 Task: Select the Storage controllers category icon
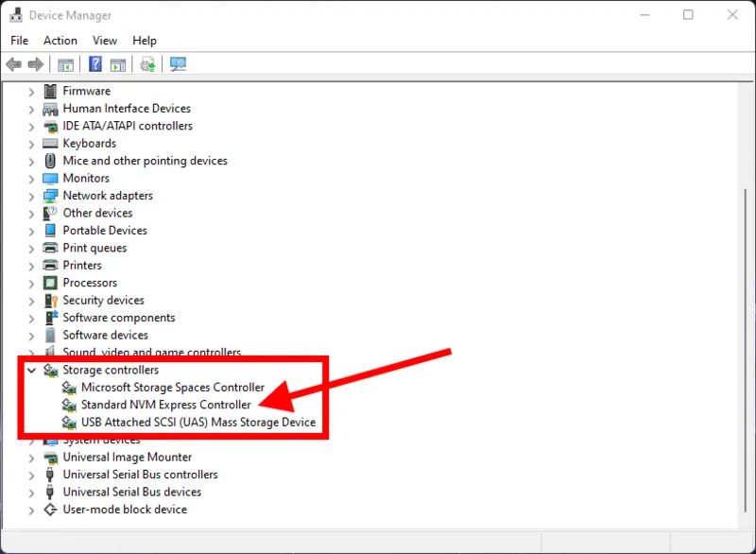51,371
